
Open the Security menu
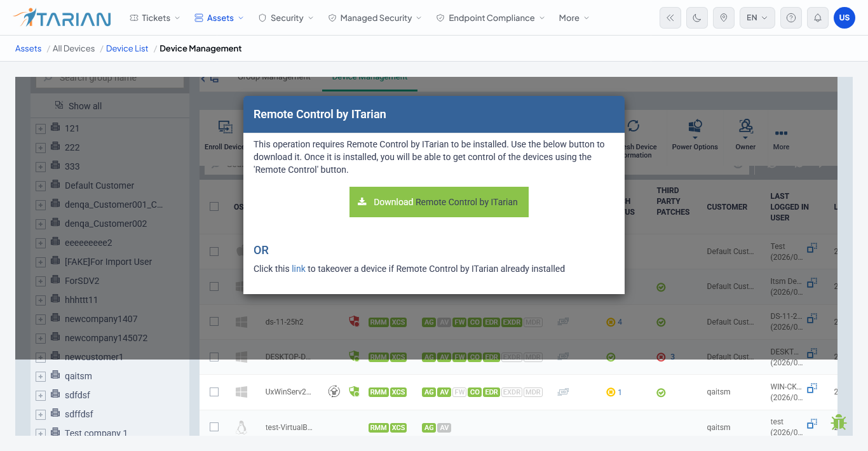pos(286,18)
